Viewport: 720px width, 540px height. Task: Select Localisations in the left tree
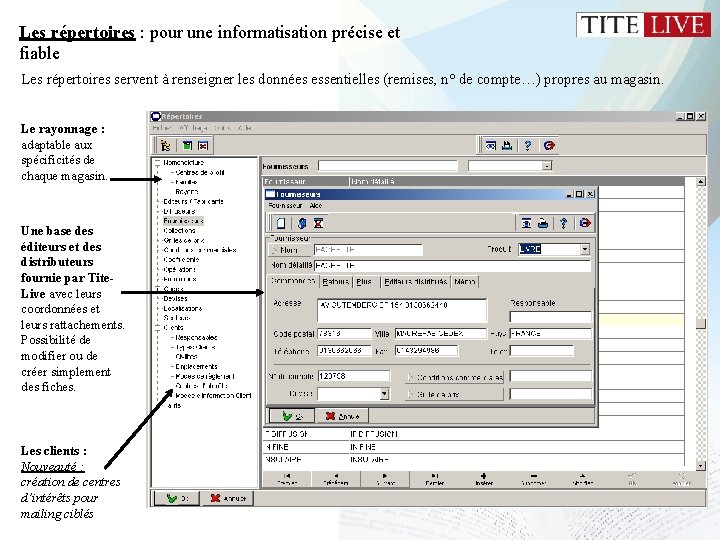click(x=182, y=308)
